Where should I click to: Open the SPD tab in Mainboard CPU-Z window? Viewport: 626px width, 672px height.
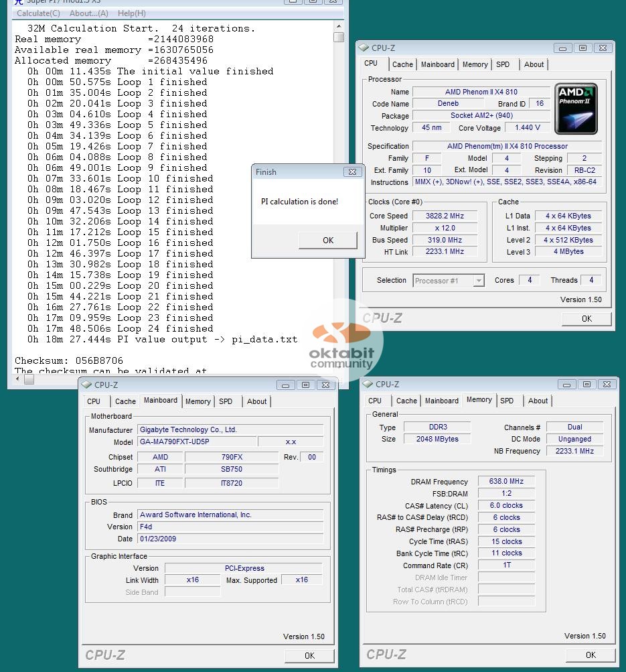pos(226,401)
